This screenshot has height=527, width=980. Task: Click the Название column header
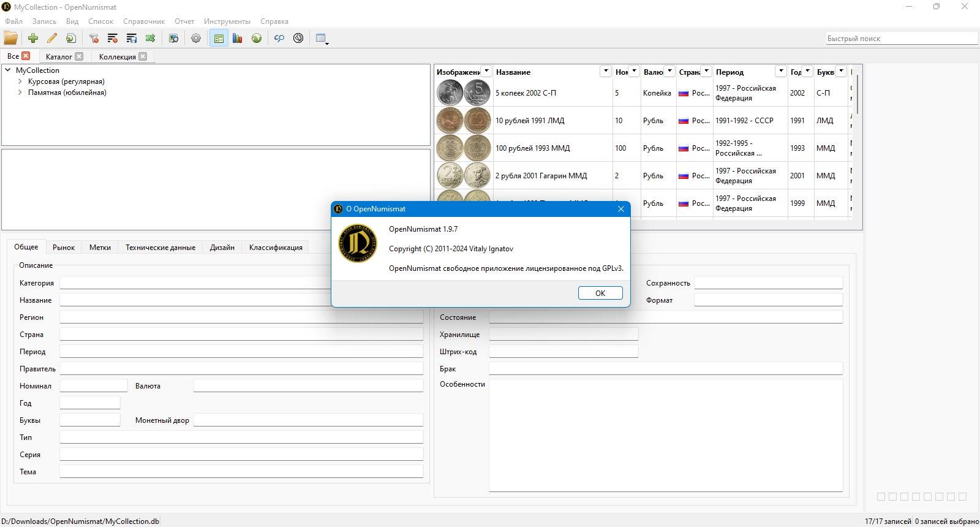553,72
